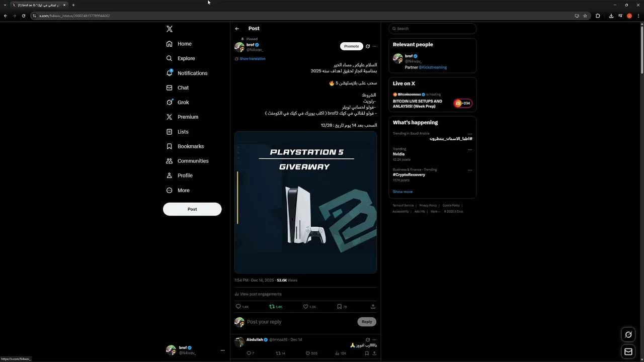Toggle bookmark on Abdullah's comment
This screenshot has height=362, width=644.
coord(367,353)
